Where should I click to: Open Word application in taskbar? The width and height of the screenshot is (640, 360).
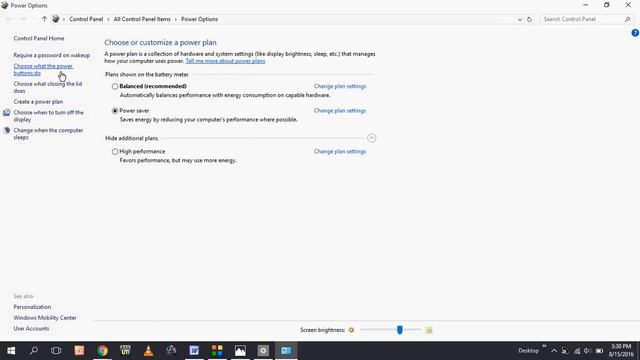194,351
